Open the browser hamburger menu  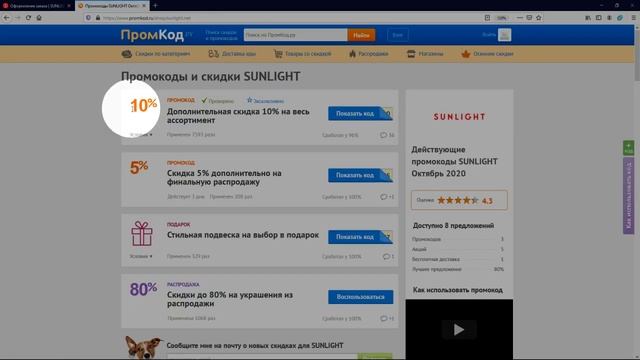[x=633, y=18]
